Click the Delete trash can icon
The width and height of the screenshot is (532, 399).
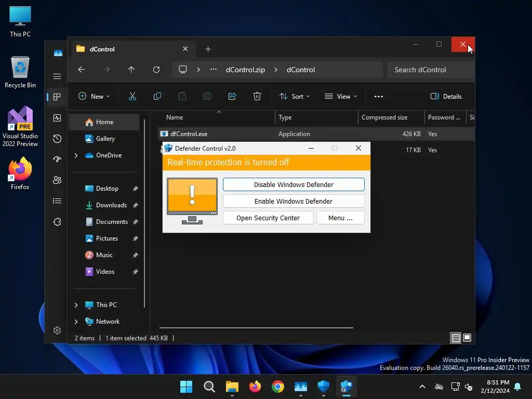pos(257,96)
